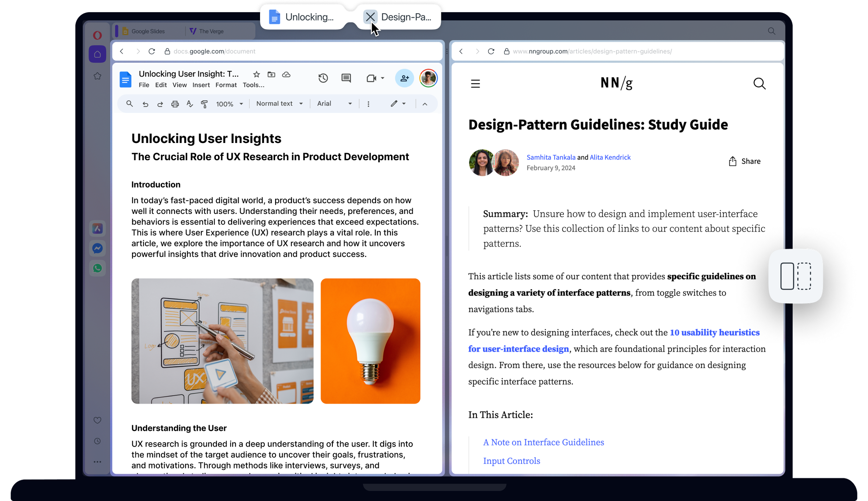Follow the Input Controls link
This screenshot has height=501, width=868.
click(511, 461)
